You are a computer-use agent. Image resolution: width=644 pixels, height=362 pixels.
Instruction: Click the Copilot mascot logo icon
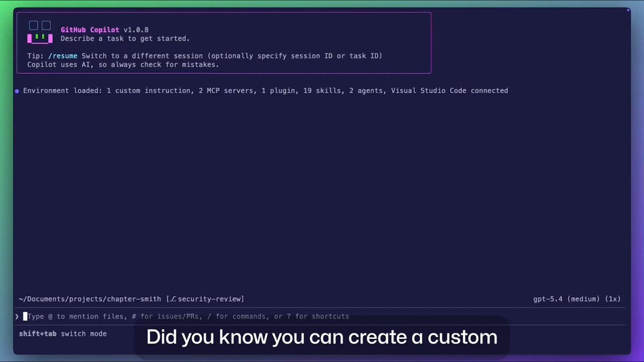coord(40,32)
